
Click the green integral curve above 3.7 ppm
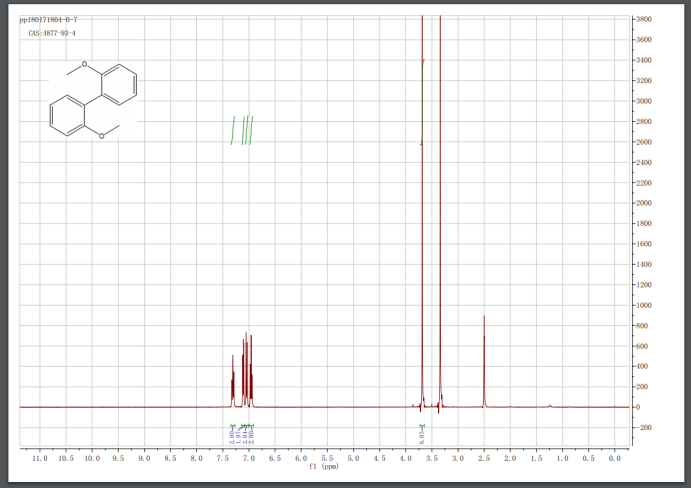[422, 101]
